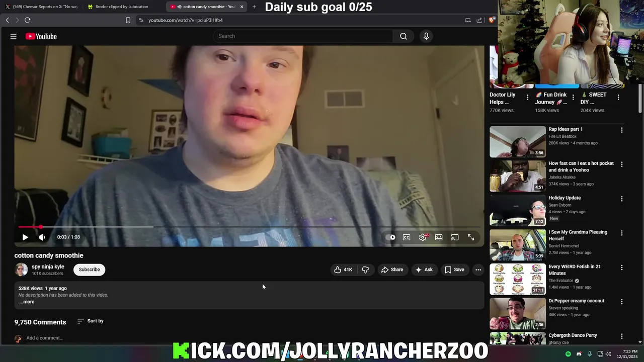644x362 pixels.
Task: Click the search magnifier button
Action: (404, 36)
